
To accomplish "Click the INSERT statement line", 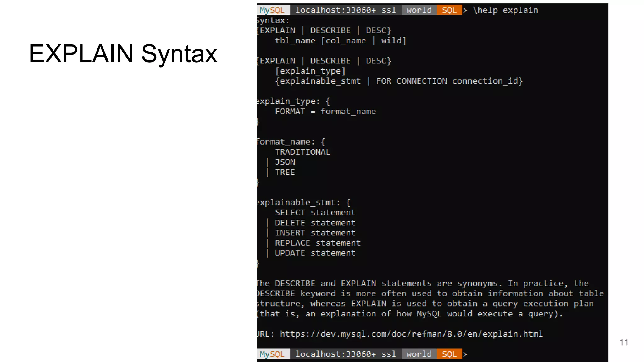I will click(315, 233).
